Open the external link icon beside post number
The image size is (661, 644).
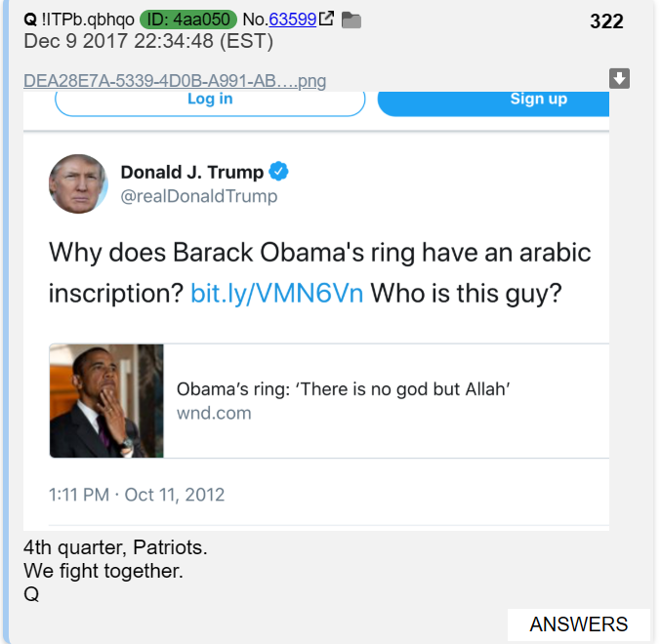(327, 19)
